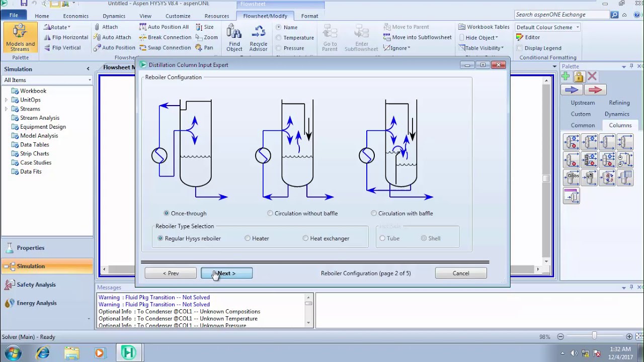
Task: Click the Prev button in the wizard
Action: coord(171,273)
